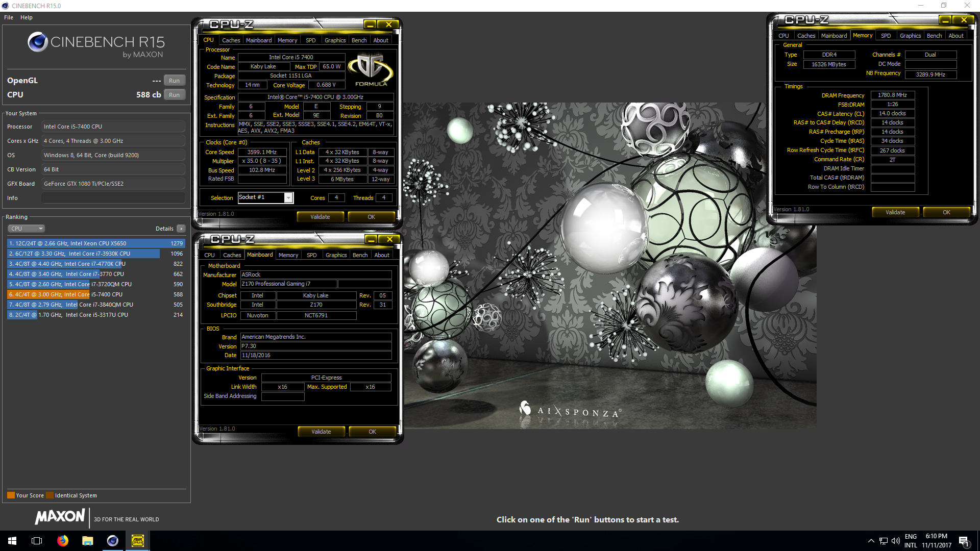The image size is (980, 551).
Task: Click the ROG Formula logo in CPU-Z
Action: (x=371, y=70)
